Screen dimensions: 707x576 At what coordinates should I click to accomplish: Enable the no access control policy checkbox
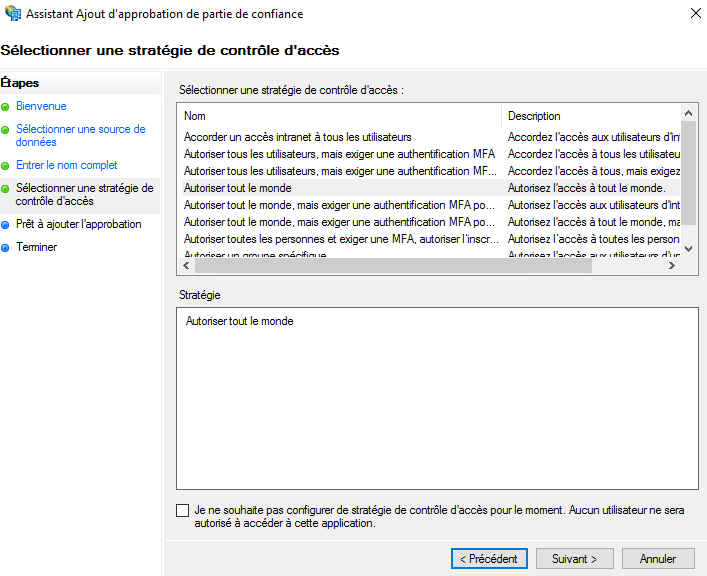click(x=182, y=510)
